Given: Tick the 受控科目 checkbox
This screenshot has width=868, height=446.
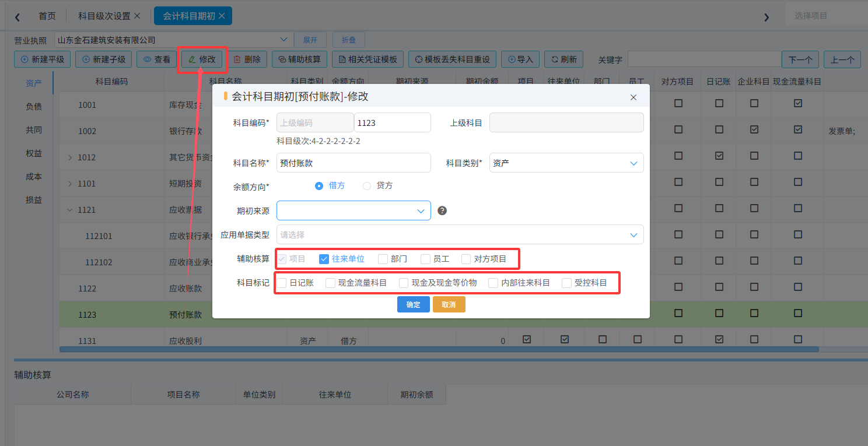Looking at the screenshot, I should point(566,283).
